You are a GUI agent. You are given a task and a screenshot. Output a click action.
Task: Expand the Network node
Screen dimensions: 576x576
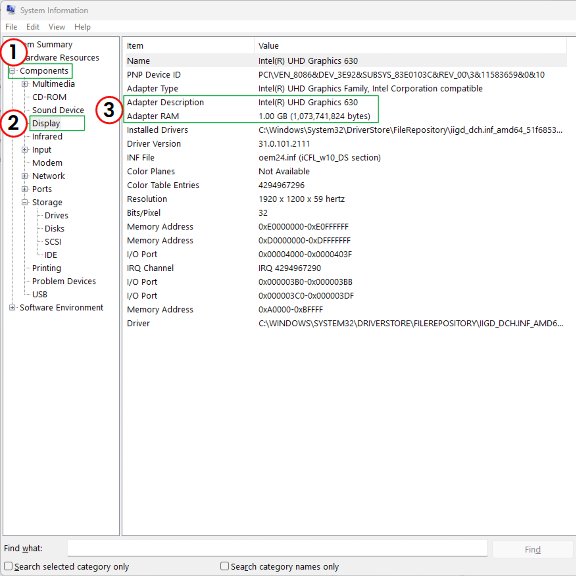(x=25, y=176)
